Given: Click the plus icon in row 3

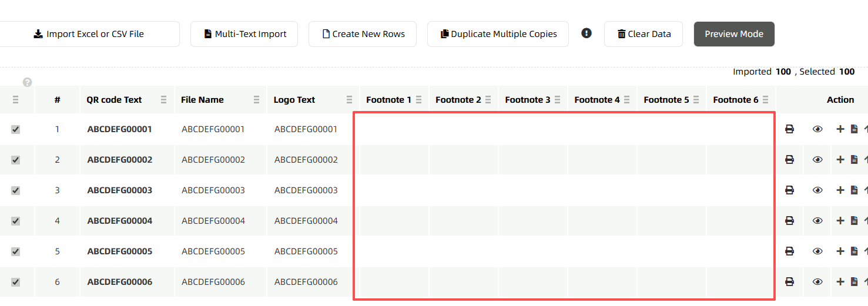Looking at the screenshot, I should coord(840,190).
